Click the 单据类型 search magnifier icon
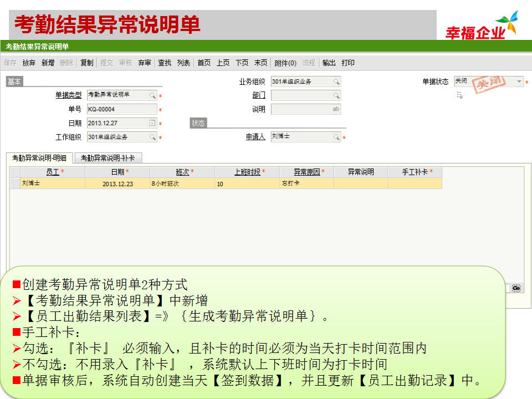 point(152,95)
